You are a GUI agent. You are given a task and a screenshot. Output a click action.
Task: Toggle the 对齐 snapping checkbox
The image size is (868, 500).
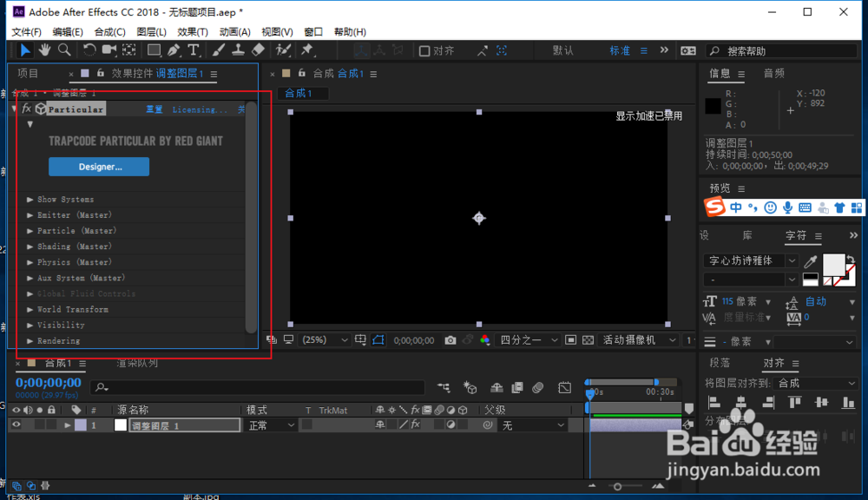(x=424, y=51)
